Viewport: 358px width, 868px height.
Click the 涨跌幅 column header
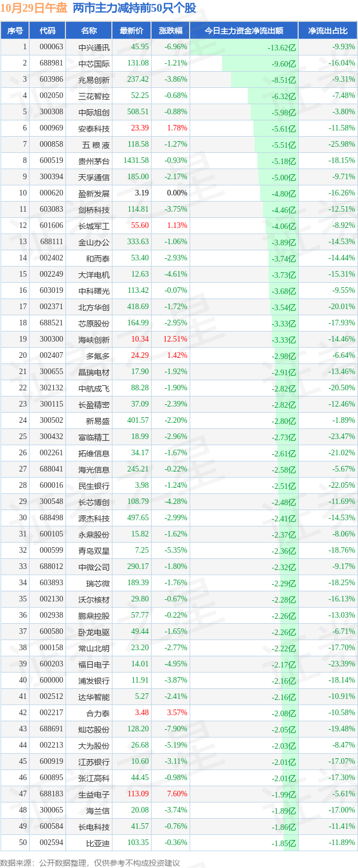pyautogui.click(x=170, y=31)
